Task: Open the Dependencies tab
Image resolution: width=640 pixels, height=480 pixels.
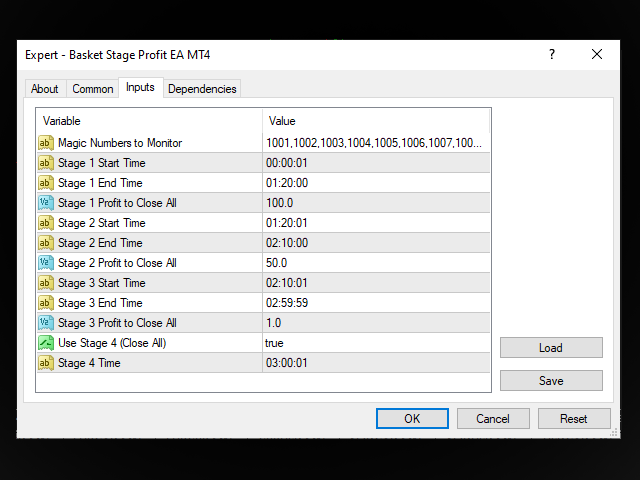Action: pos(202,89)
